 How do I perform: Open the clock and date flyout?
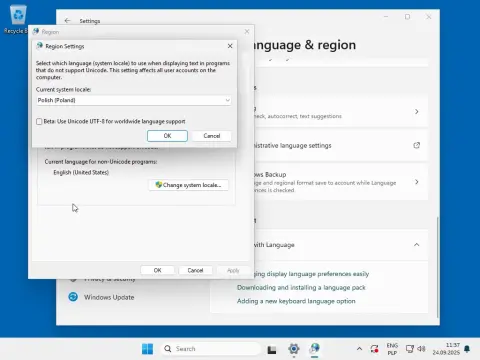446,349
